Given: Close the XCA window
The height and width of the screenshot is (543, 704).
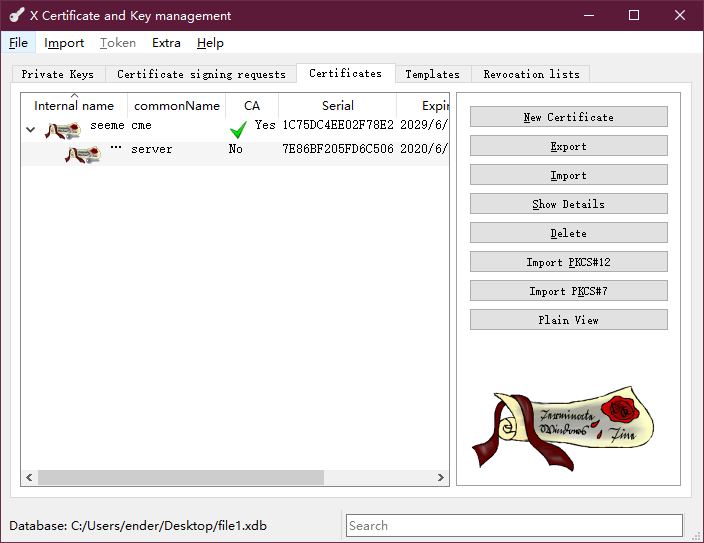Looking at the screenshot, I should pyautogui.click(x=680, y=15).
